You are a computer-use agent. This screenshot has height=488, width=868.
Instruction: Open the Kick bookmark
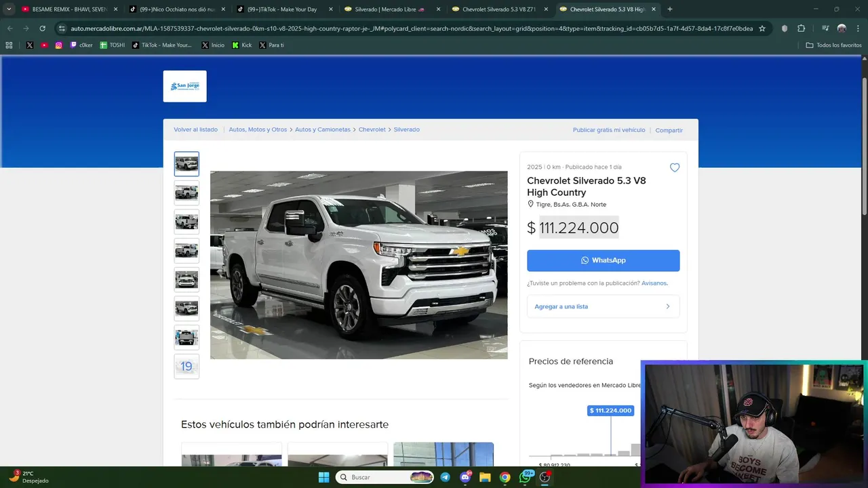click(x=242, y=45)
